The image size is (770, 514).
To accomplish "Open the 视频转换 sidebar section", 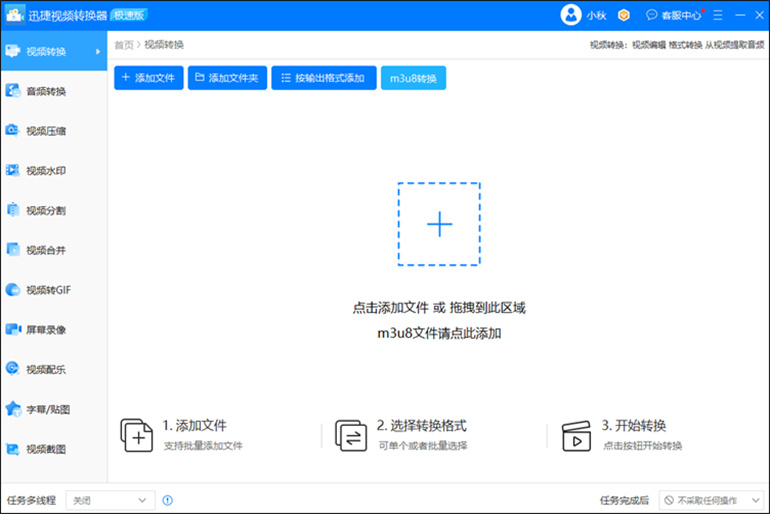I will click(54, 51).
